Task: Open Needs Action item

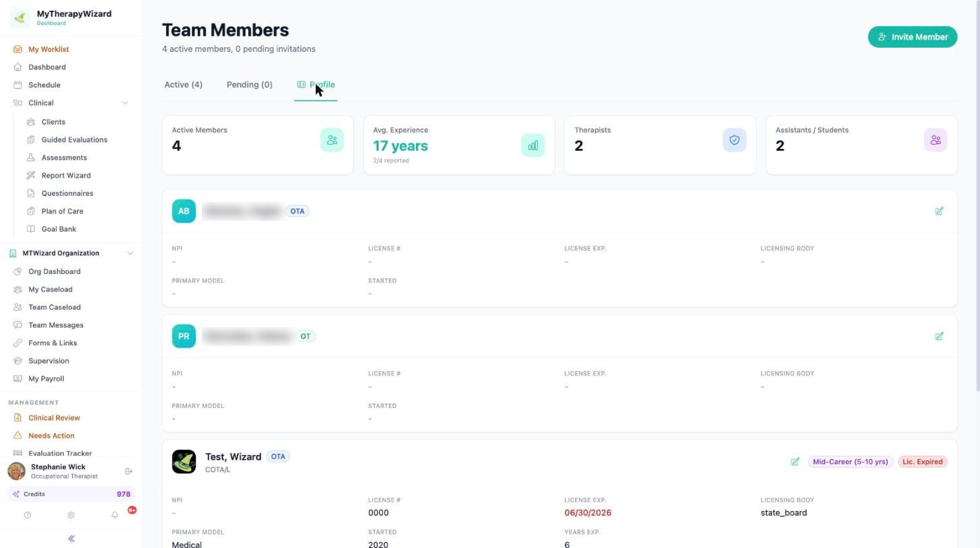Action: tap(51, 436)
